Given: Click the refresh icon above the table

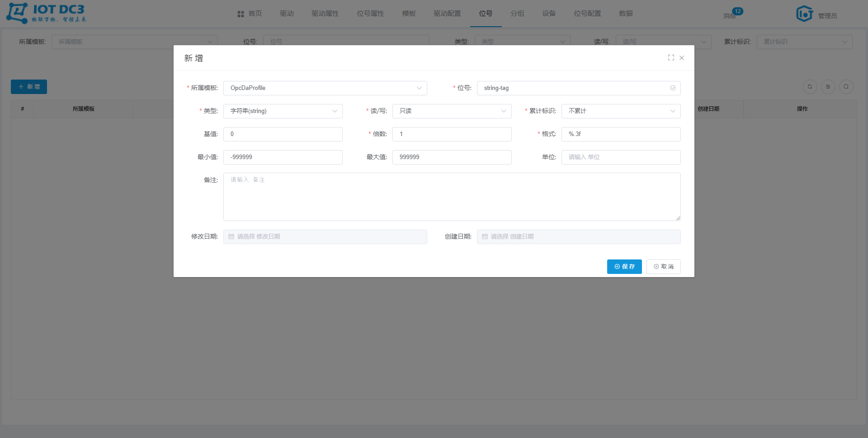Looking at the screenshot, I should point(810,87).
